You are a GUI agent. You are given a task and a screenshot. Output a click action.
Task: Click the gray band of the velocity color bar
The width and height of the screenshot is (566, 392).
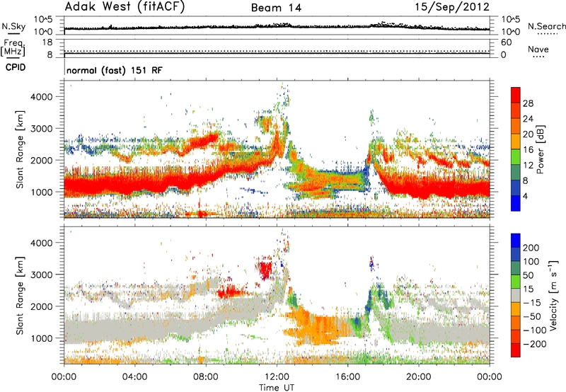(516, 296)
